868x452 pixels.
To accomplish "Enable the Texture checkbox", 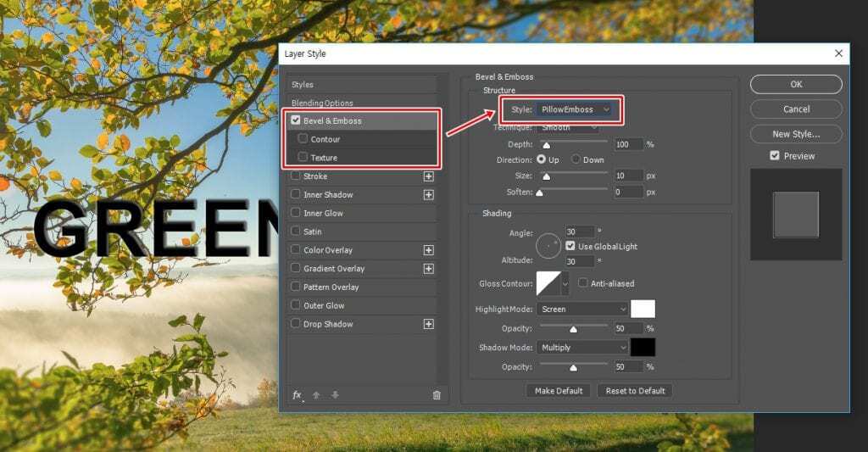I will coord(303,158).
